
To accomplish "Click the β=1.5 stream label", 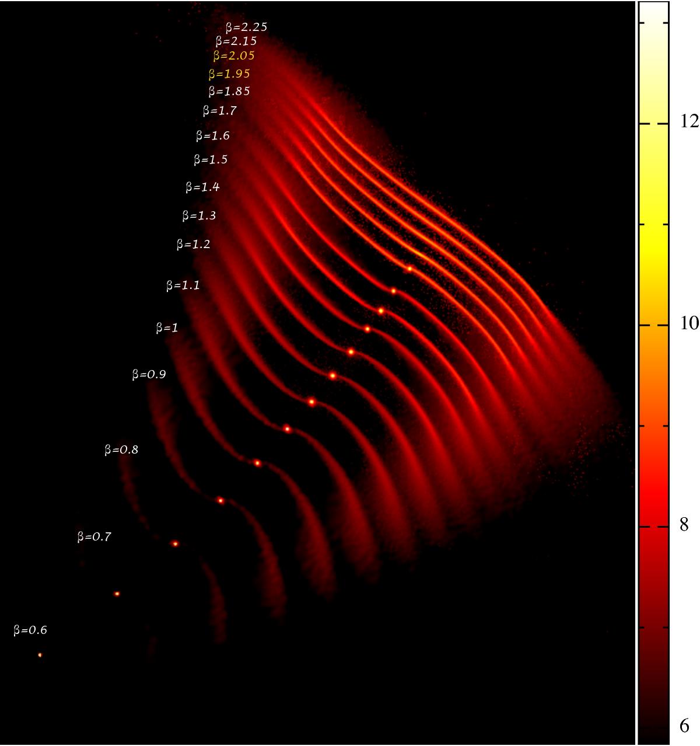I will [211, 160].
